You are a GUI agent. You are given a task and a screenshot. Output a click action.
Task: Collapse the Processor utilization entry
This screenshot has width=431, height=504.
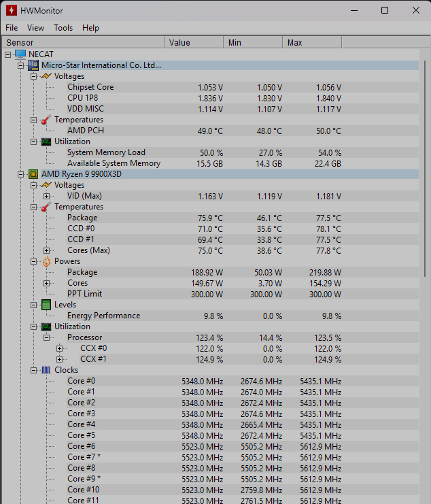[47, 337]
